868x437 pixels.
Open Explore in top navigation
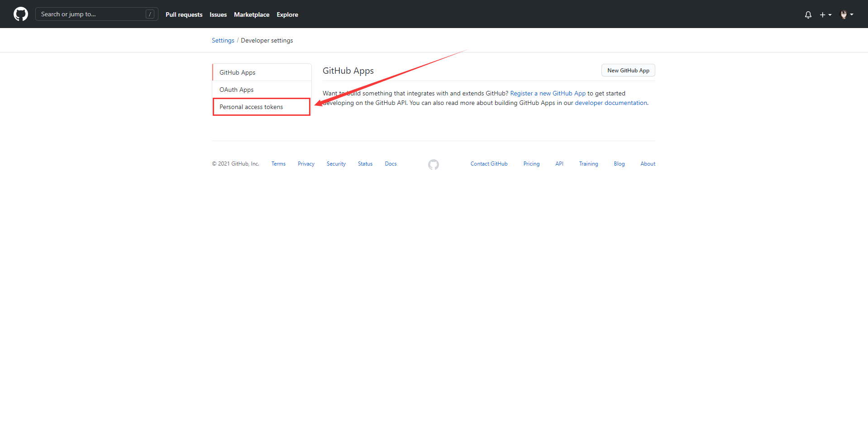coord(287,14)
